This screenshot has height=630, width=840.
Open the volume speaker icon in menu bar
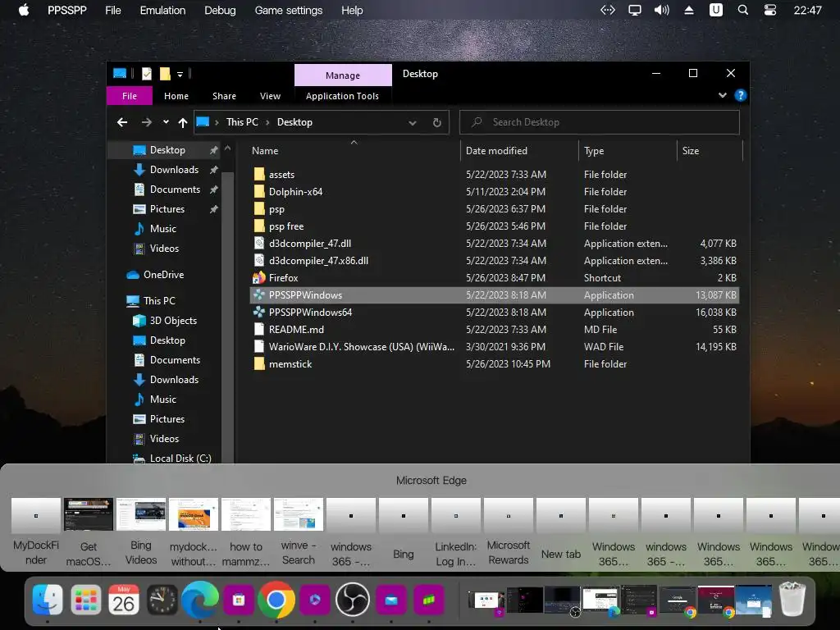[x=662, y=10]
